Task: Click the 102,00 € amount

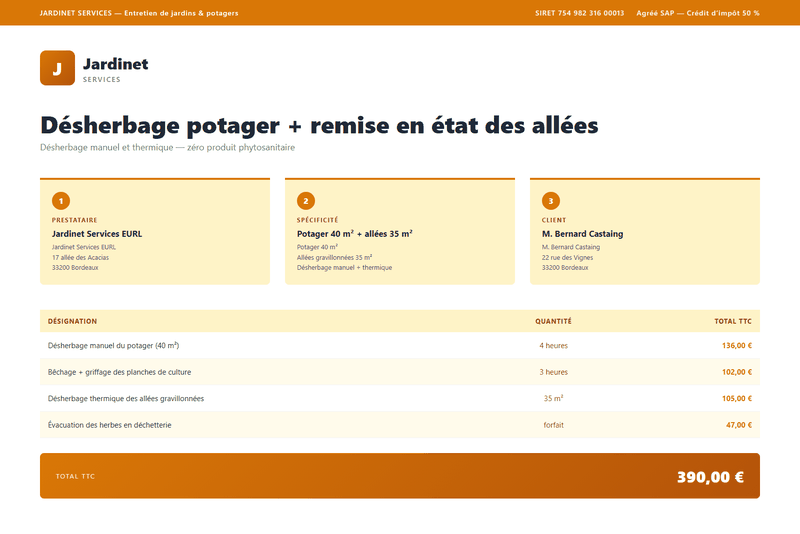Action: coord(737,372)
